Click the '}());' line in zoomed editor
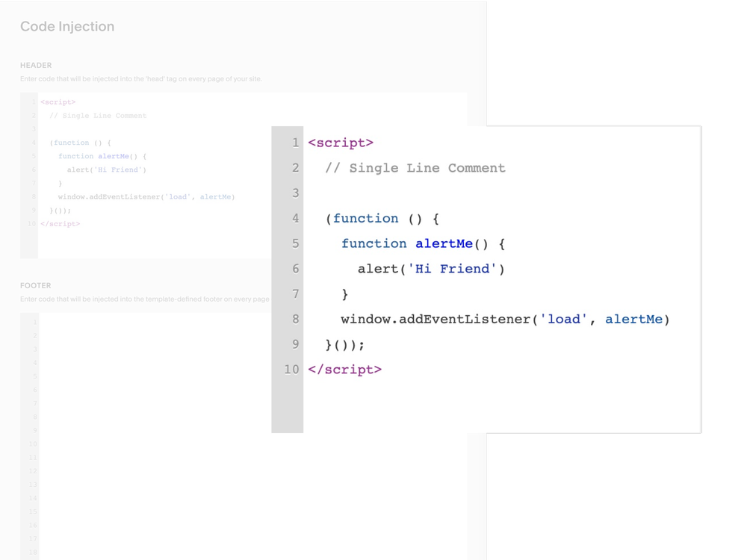The height and width of the screenshot is (560, 747). coord(345,345)
